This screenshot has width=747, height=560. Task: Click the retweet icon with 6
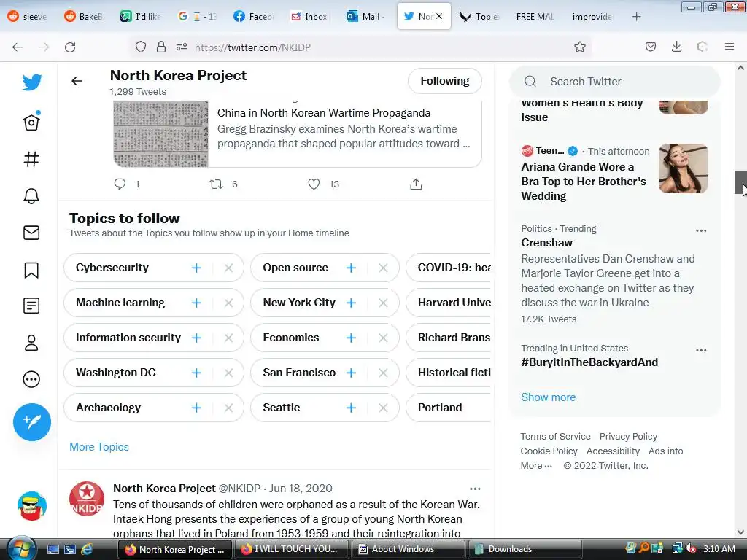tap(216, 184)
